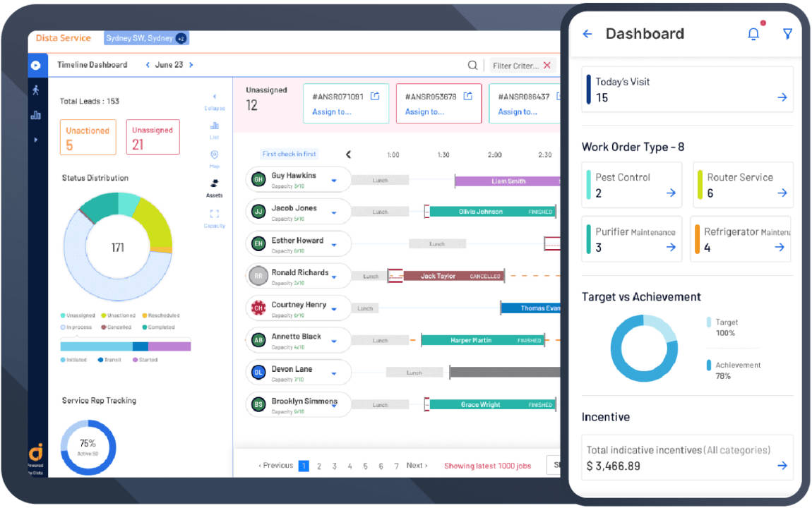
Task: Click the 75% Service Rep Tracking donut
Action: pos(88,447)
